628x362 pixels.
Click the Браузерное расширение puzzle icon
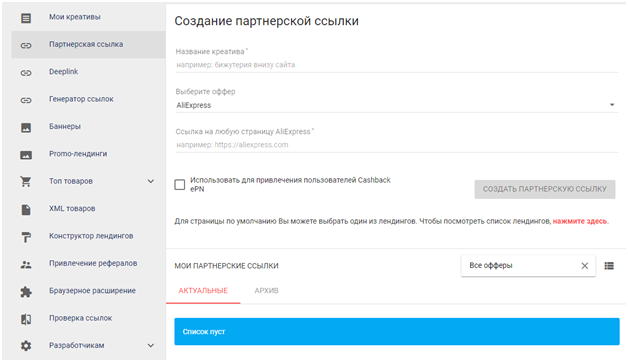coord(26,292)
